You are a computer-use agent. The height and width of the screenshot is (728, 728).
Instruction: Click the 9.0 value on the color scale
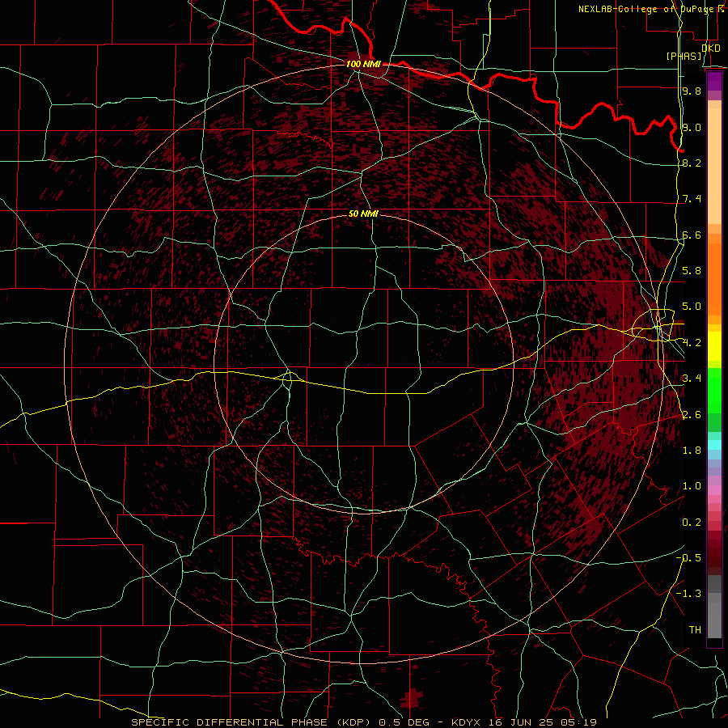pyautogui.click(x=692, y=127)
